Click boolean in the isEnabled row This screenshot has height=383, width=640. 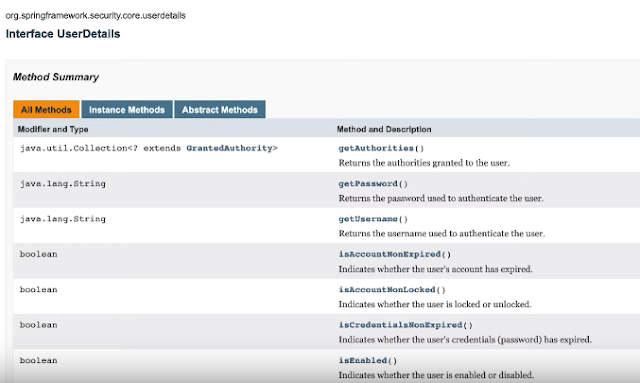39,361
